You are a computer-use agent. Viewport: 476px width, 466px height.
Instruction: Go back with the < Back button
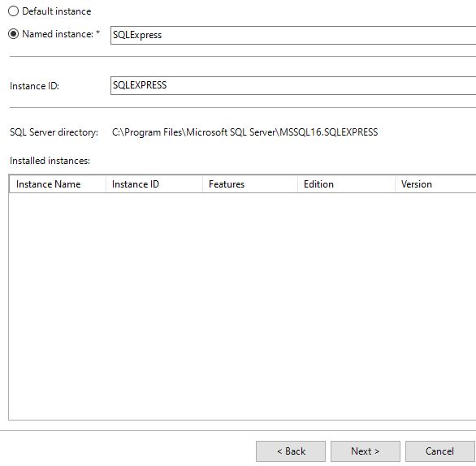point(291,451)
